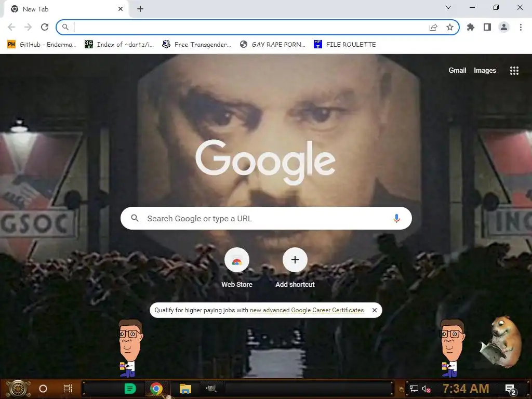The height and width of the screenshot is (399, 532).
Task: Click the Chrome taskbar icon
Action: [156, 389]
